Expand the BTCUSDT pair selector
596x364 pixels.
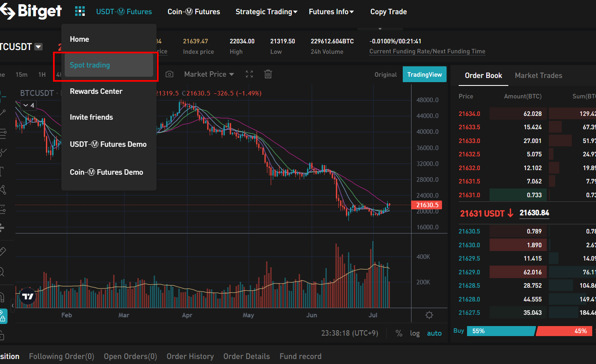click(38, 47)
